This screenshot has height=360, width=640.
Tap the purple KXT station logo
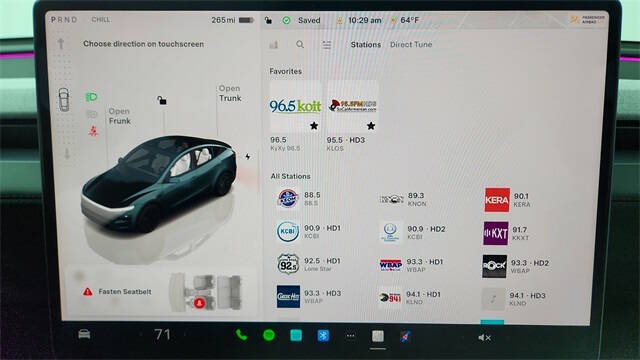click(x=496, y=233)
